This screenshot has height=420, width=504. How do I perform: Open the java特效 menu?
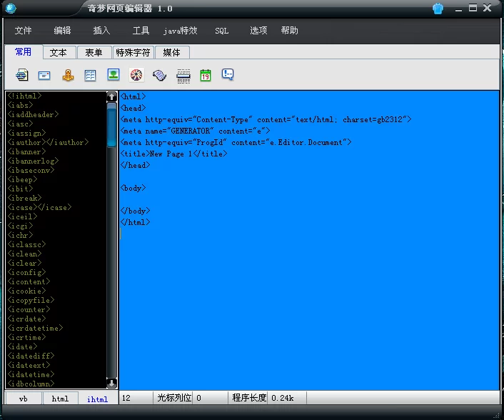(x=180, y=31)
